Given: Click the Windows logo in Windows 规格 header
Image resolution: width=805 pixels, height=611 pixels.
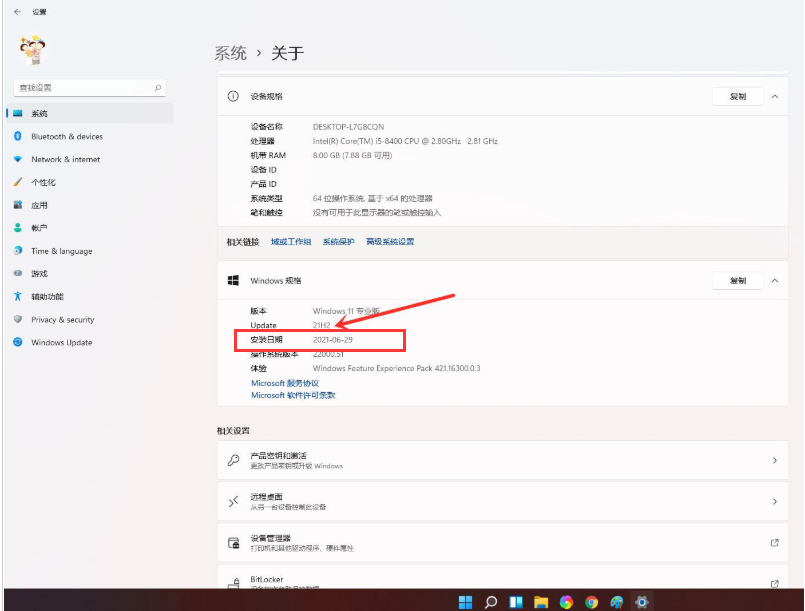Looking at the screenshot, I should pos(233,280).
